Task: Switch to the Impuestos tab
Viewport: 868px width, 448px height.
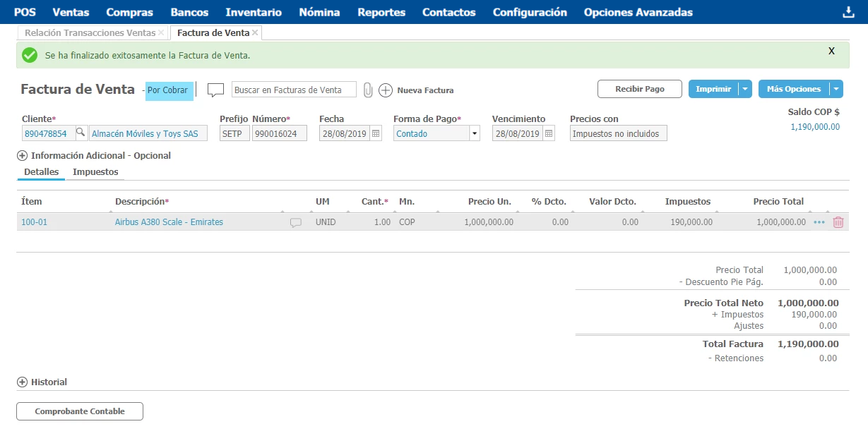Action: click(x=95, y=172)
